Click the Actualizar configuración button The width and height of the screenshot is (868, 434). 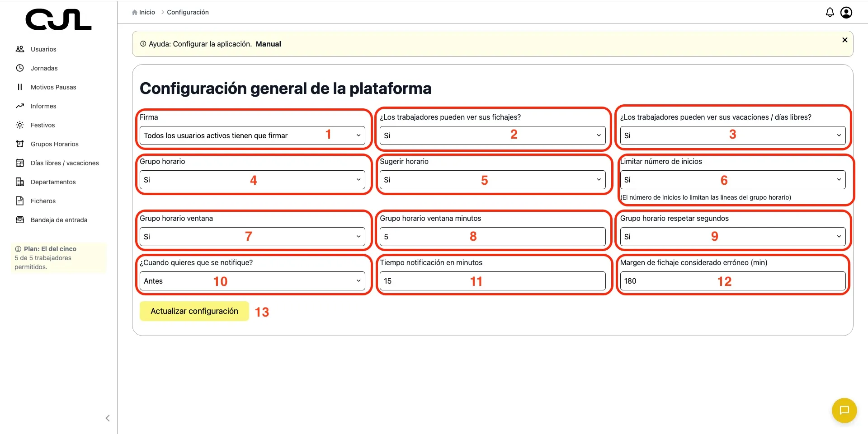coord(194,311)
